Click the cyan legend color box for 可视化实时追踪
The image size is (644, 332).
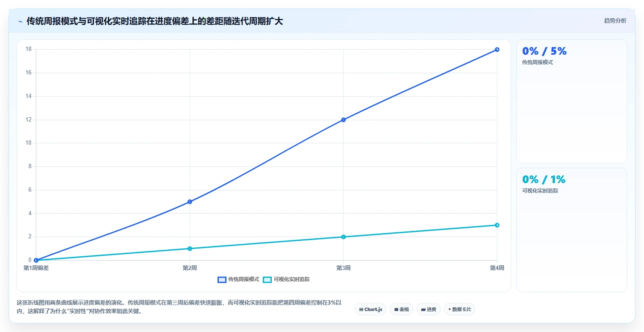pos(267,279)
